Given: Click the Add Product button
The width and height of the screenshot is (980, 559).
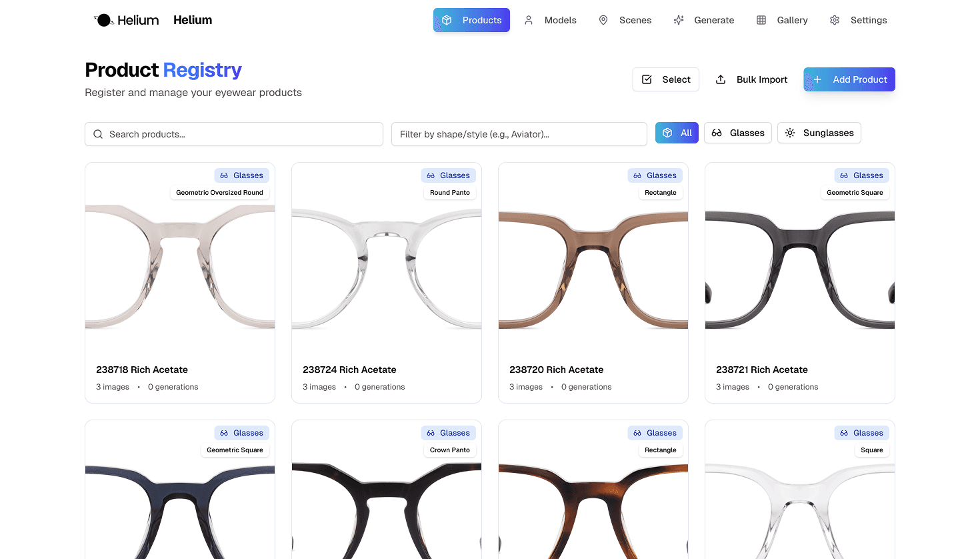Looking at the screenshot, I should (x=849, y=79).
